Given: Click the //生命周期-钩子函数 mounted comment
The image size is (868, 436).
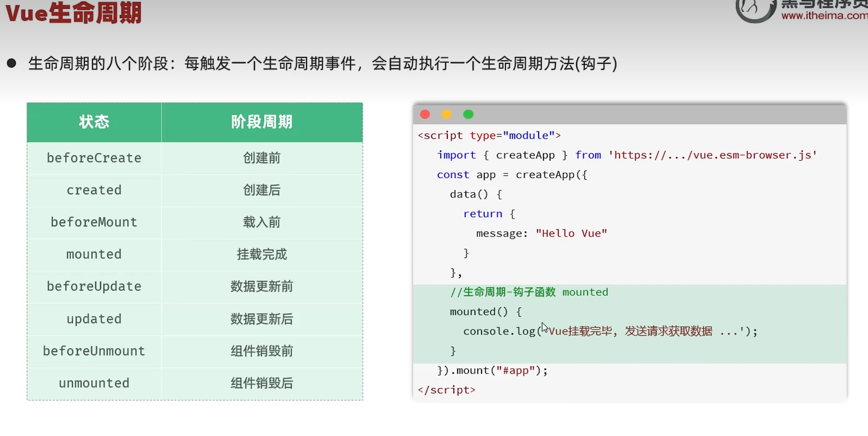Looking at the screenshot, I should 529,292.
